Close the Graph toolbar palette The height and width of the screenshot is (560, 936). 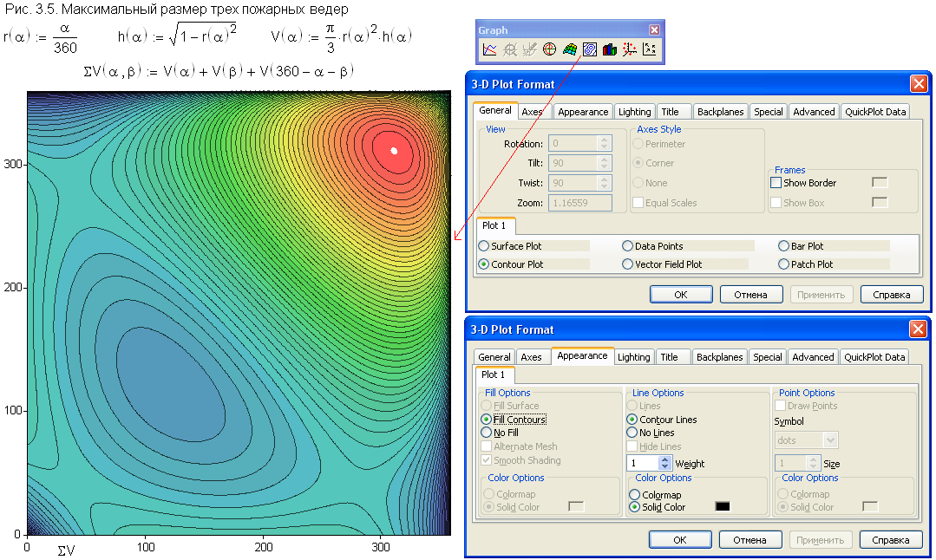[654, 29]
